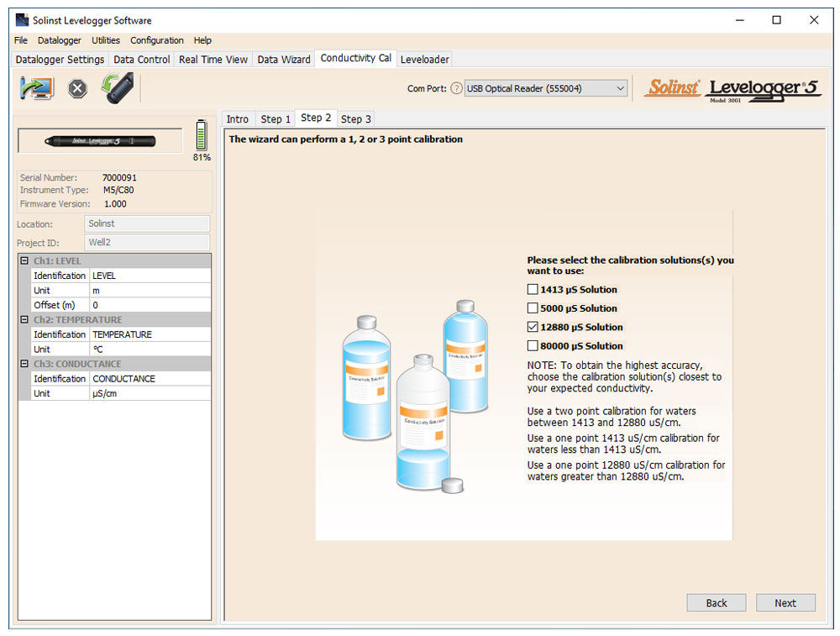Uncheck the 12880 µS Solution checkbox
840x636 pixels.
tap(533, 327)
